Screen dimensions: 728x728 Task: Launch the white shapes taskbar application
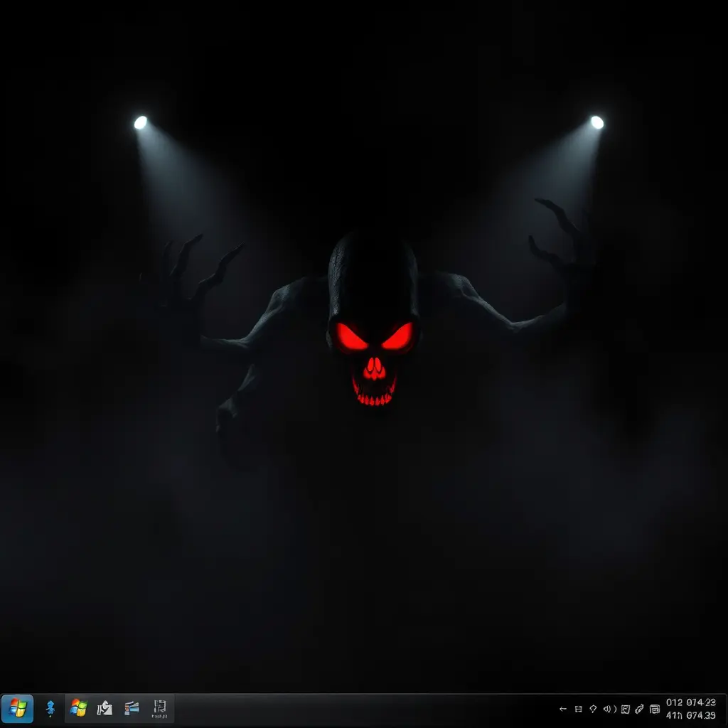[x=105, y=708]
